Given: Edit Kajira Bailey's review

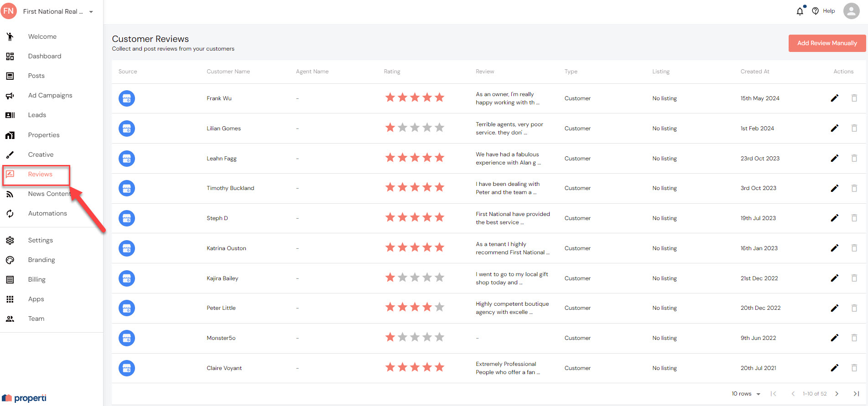Looking at the screenshot, I should click(834, 278).
